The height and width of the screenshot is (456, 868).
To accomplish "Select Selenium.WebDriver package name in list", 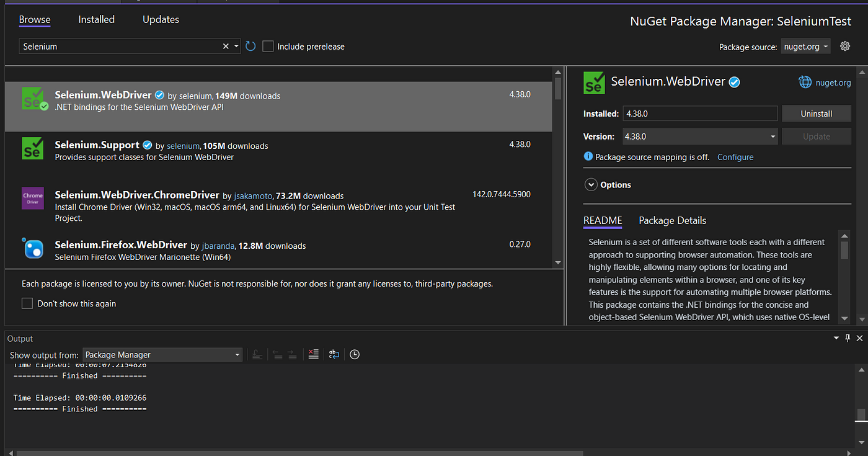I will pos(103,95).
